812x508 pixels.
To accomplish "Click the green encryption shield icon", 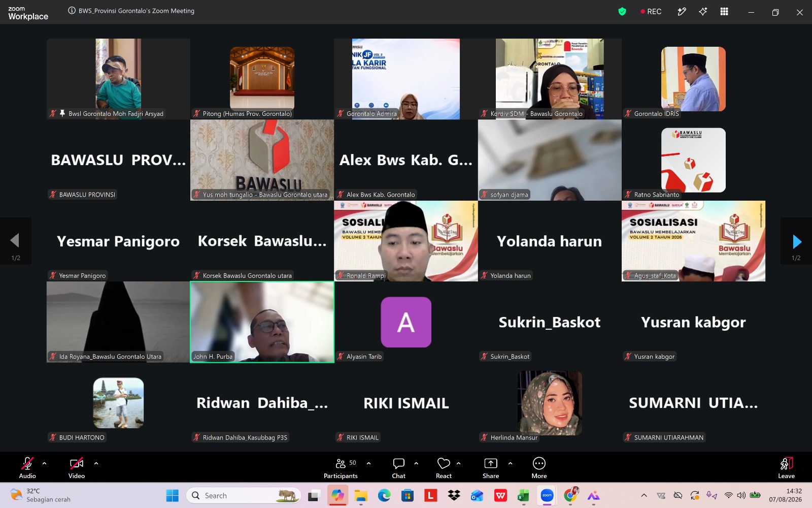I will pyautogui.click(x=622, y=11).
